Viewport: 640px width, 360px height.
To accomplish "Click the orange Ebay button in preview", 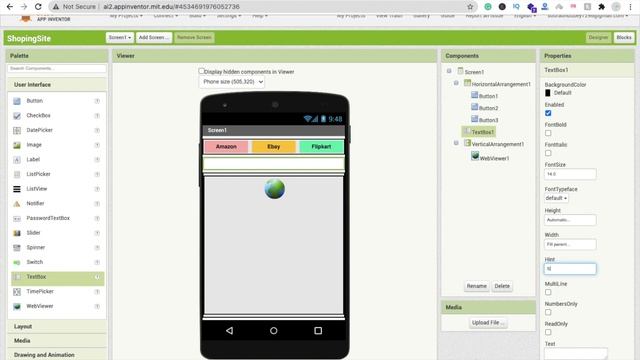I will click(x=273, y=147).
